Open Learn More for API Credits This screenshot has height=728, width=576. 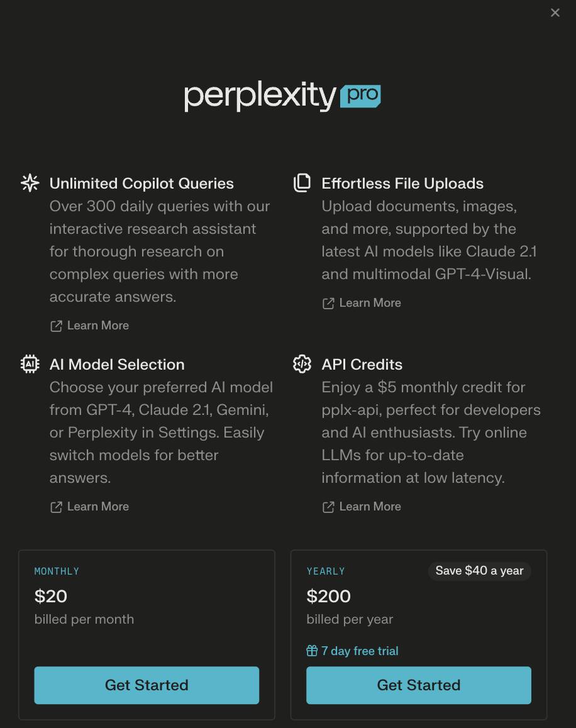pos(370,507)
